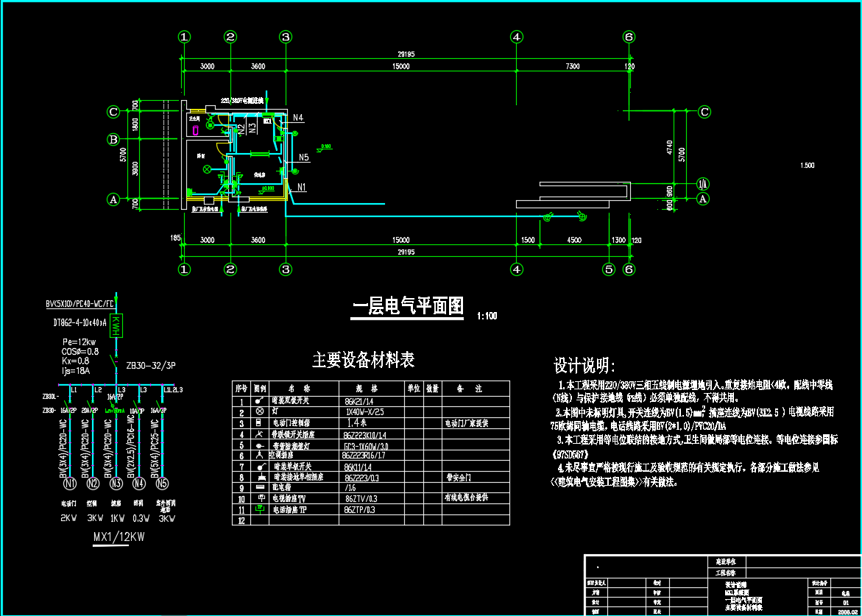
Task: Select the breaker label ZB30-32/3P
Action: [x=151, y=366]
